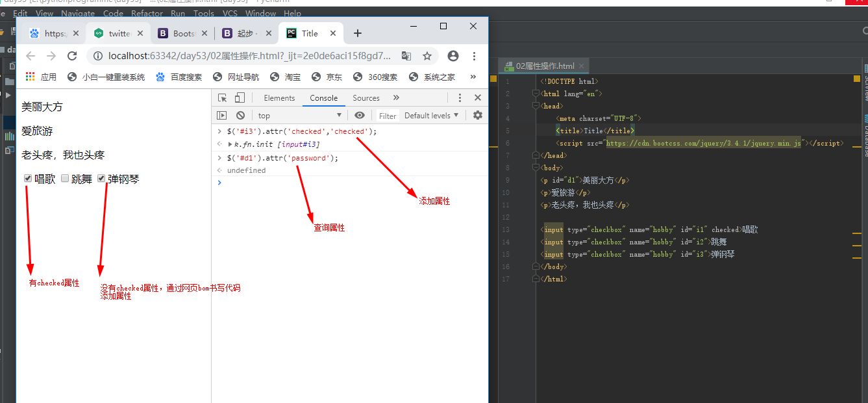This screenshot has width=868, height=403.
Task: Show the console sidebar
Action: coord(222,115)
